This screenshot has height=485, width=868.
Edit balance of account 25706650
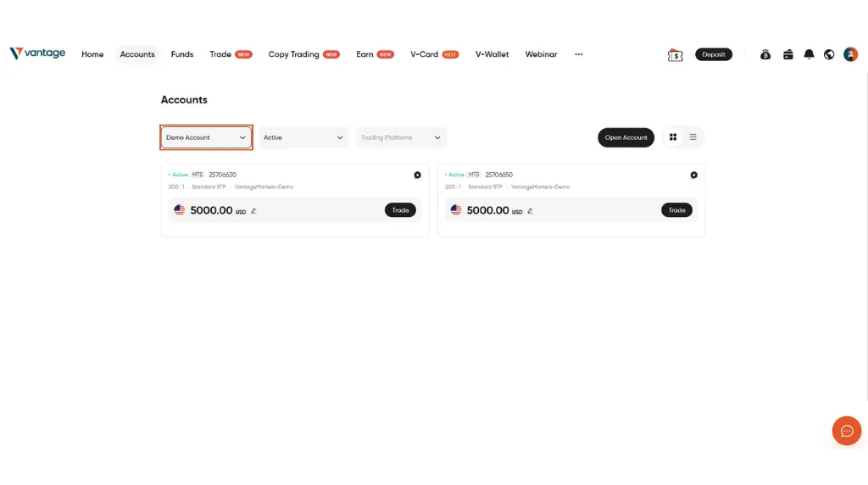point(530,211)
